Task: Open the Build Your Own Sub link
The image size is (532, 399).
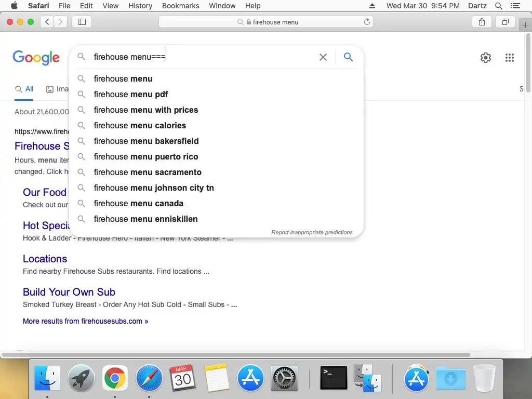Action: click(69, 292)
